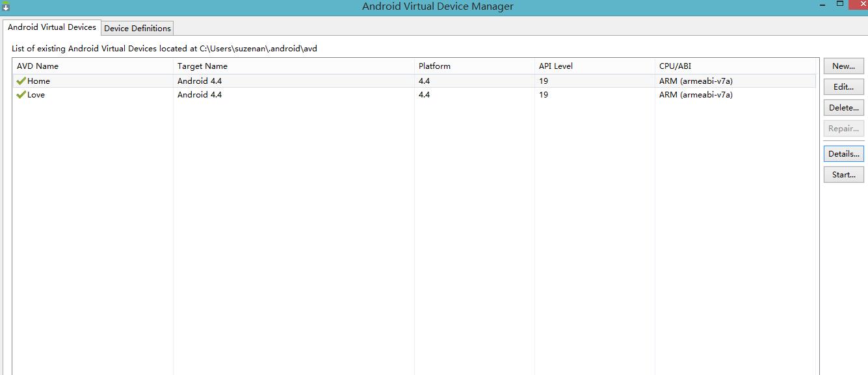The image size is (868, 375).
Task: Open the Device Definitions tab
Action: tap(137, 28)
